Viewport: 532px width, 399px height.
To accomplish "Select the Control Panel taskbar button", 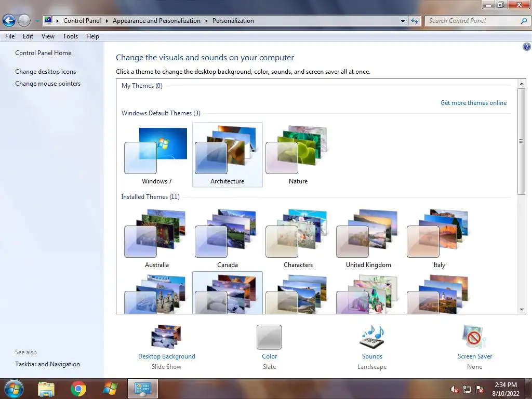I will 143,389.
